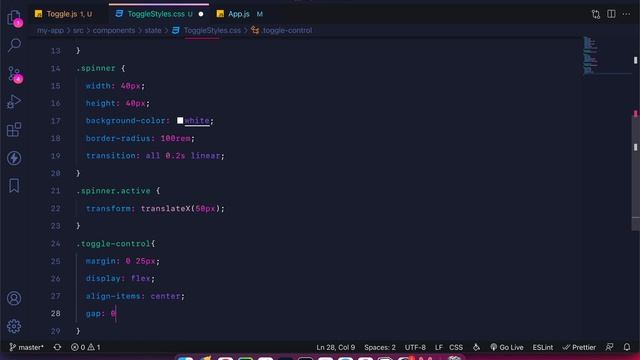This screenshot has width=640, height=360.
Task: Click the Open Changes icon in editor toolbar
Action: pos(596,14)
